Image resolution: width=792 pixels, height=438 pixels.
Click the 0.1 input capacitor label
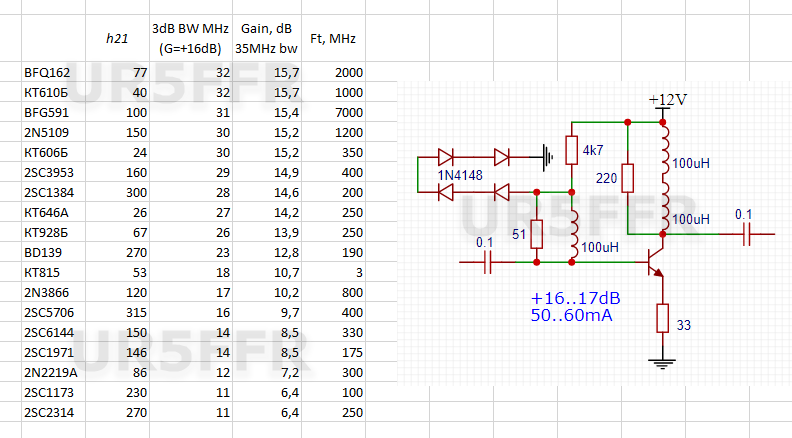[484, 242]
